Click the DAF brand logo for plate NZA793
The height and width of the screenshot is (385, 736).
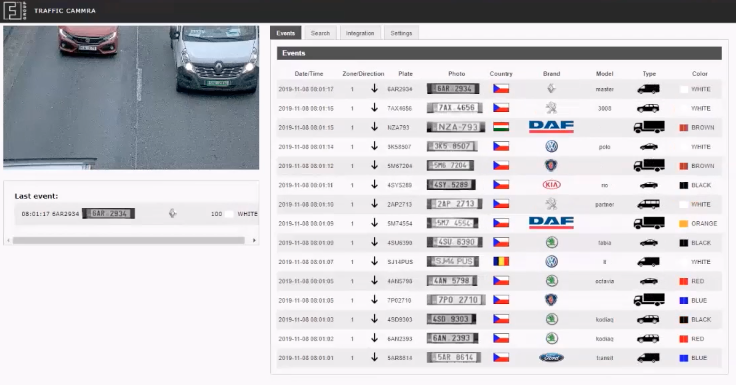pos(551,127)
